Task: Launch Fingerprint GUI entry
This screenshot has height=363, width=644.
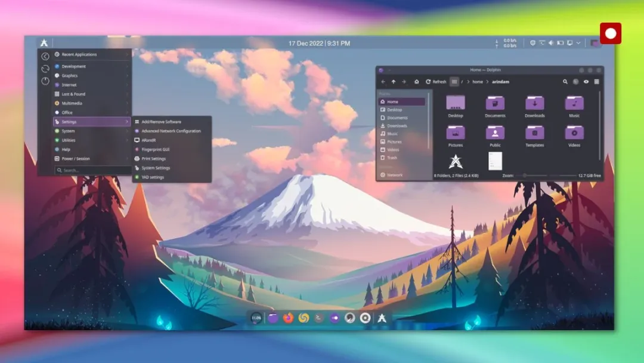Action: pyautogui.click(x=172, y=149)
